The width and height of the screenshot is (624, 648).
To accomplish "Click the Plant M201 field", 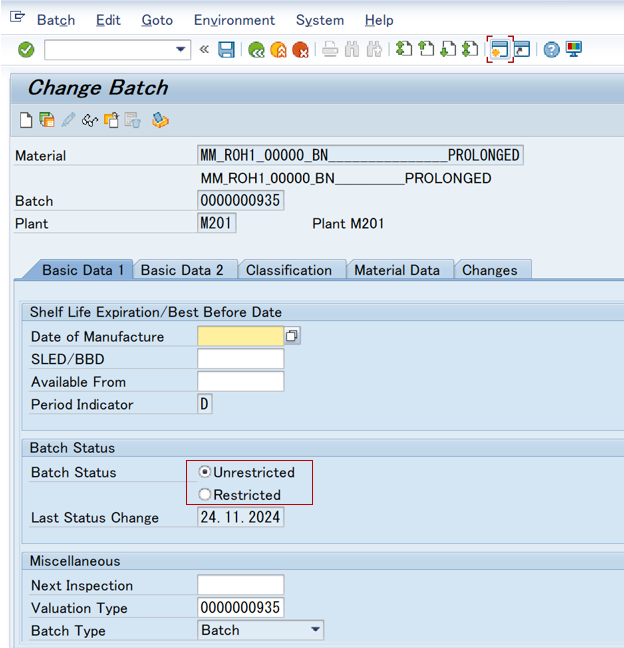I will point(217,223).
